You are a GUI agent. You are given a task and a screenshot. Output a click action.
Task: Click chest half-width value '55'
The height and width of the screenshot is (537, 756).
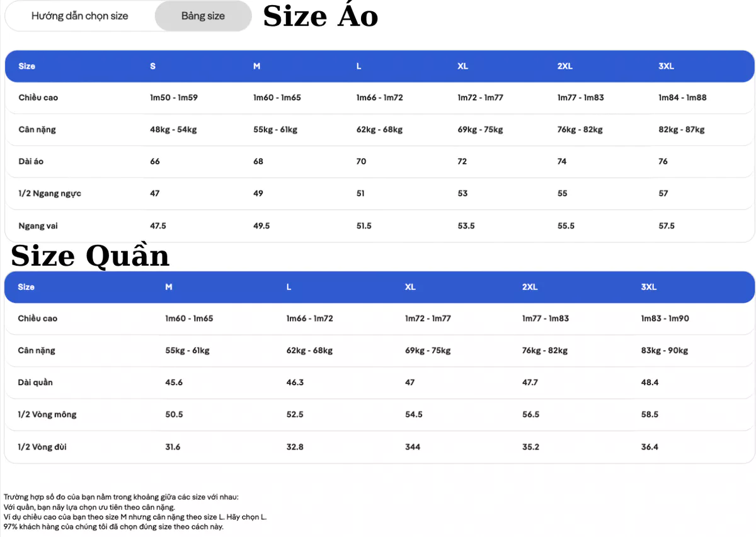coord(563,193)
